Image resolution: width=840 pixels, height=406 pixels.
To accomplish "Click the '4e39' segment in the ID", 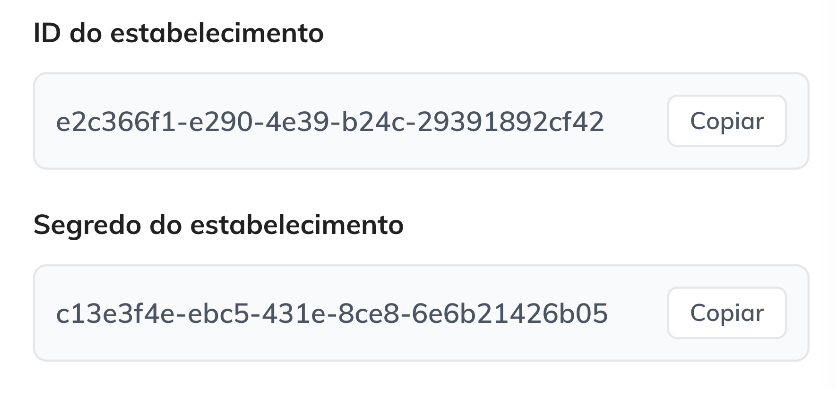I will click(298, 122).
